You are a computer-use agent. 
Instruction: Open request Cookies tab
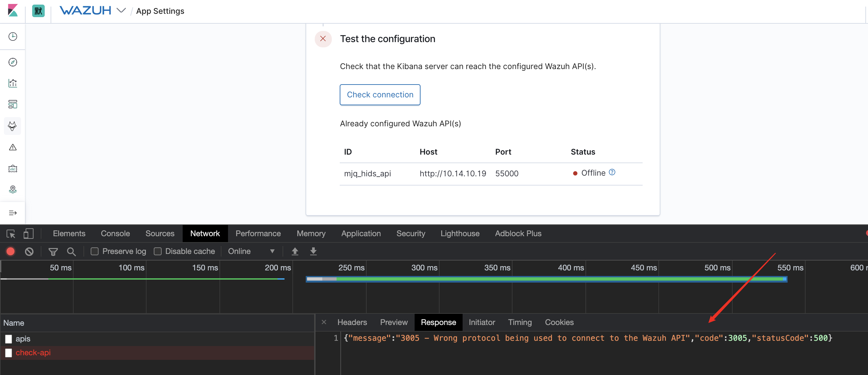[x=560, y=322]
